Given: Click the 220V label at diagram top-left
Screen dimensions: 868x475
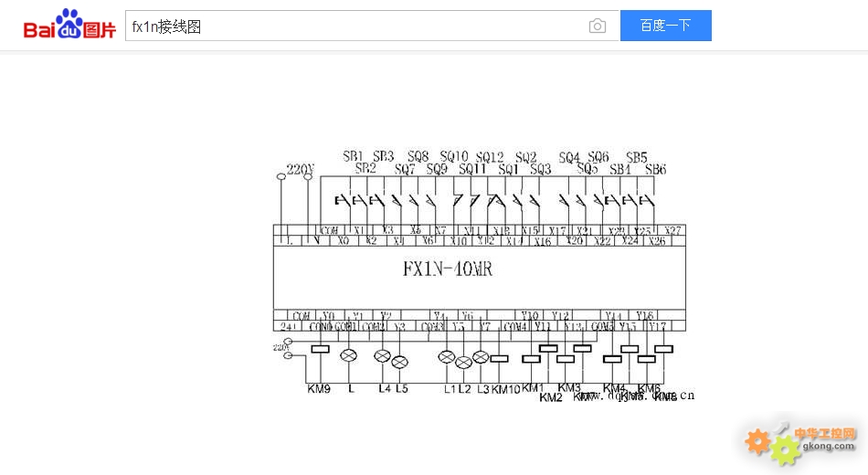Looking at the screenshot, I should point(300,169).
